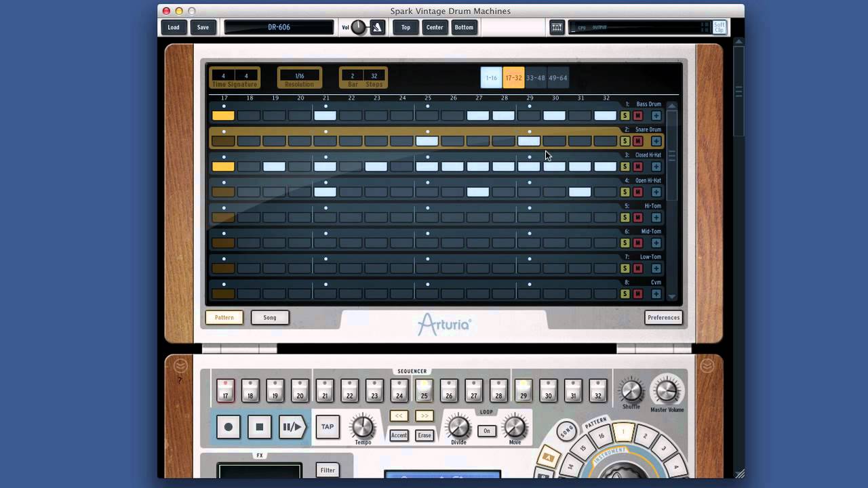The height and width of the screenshot is (488, 868).
Task: Mute the Bass Drum track
Action: tap(637, 116)
